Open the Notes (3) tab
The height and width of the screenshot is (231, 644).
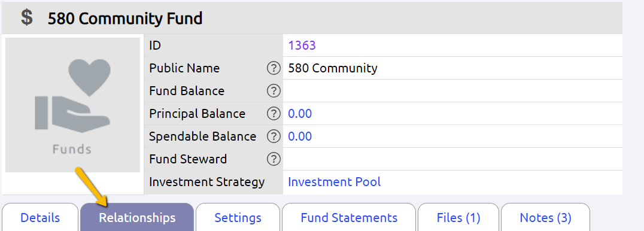545,217
